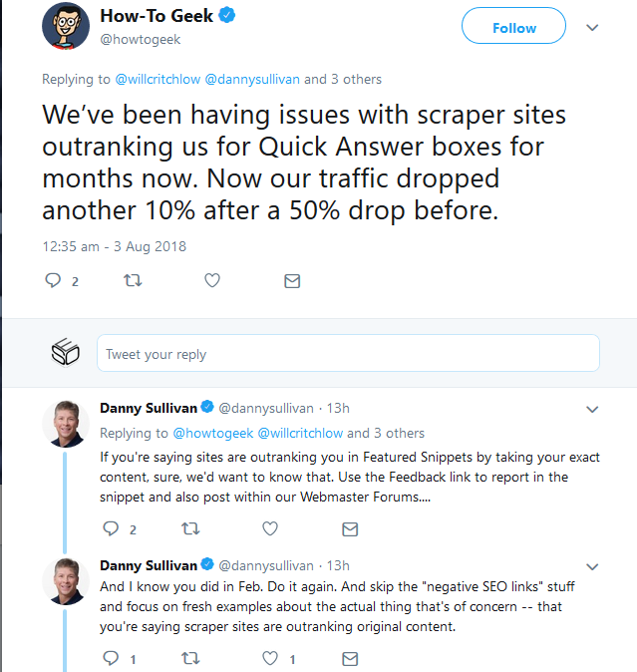Retweet Danny Sullivan's first reply

[x=190, y=528]
